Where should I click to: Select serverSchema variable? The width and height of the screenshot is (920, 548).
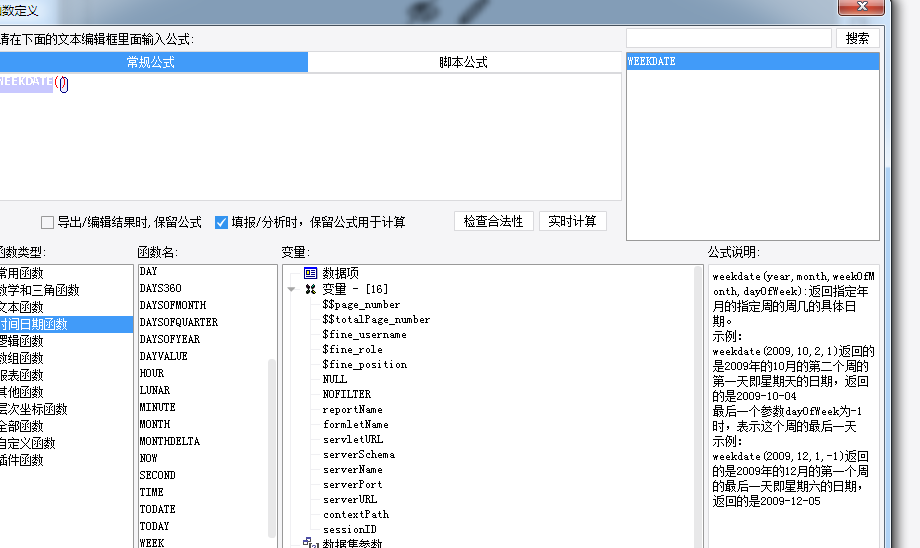359,455
